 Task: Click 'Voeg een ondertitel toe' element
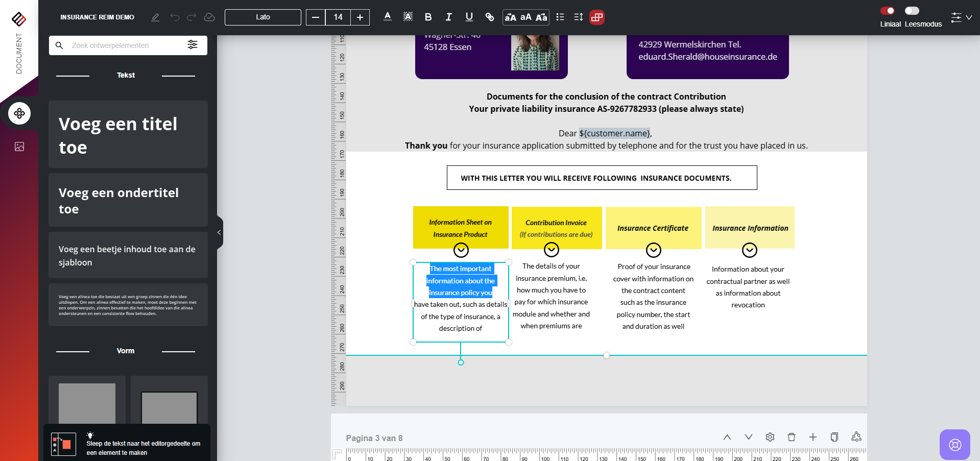point(128,200)
